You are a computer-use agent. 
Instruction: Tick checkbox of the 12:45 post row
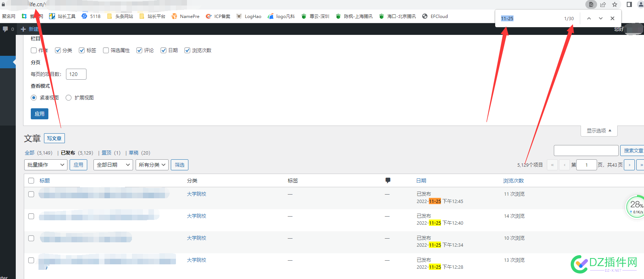coord(31,194)
